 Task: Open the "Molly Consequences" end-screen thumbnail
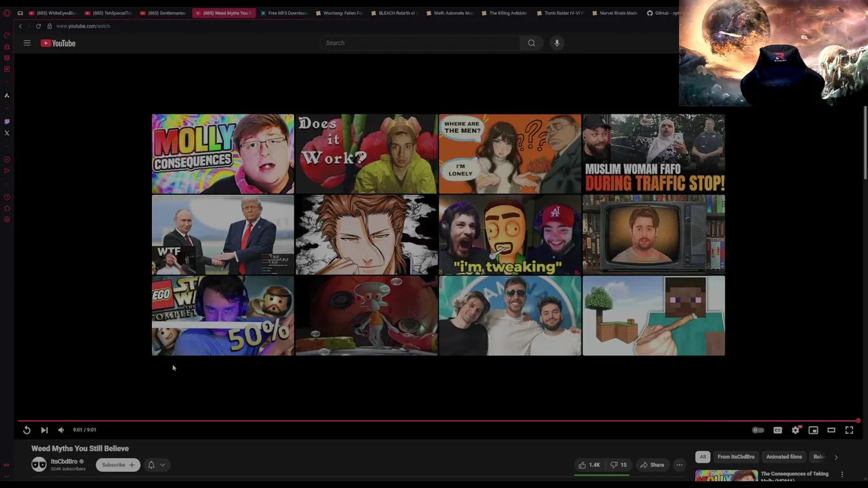click(x=223, y=154)
